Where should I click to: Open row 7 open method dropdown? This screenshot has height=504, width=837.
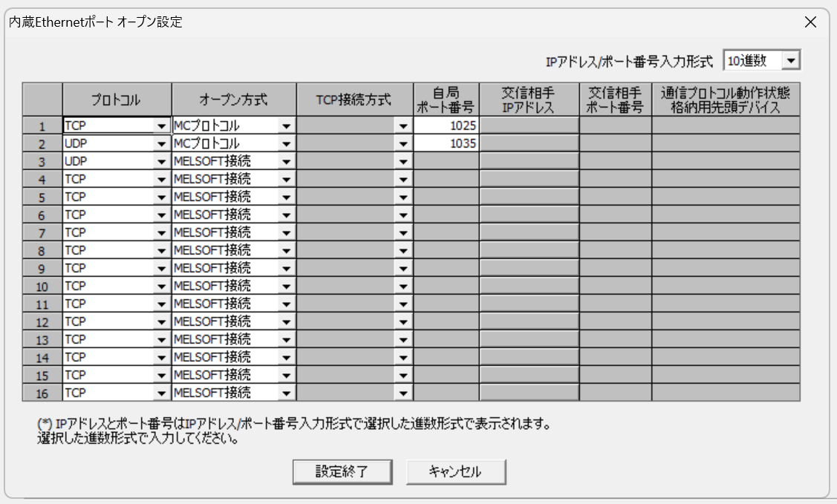[286, 233]
